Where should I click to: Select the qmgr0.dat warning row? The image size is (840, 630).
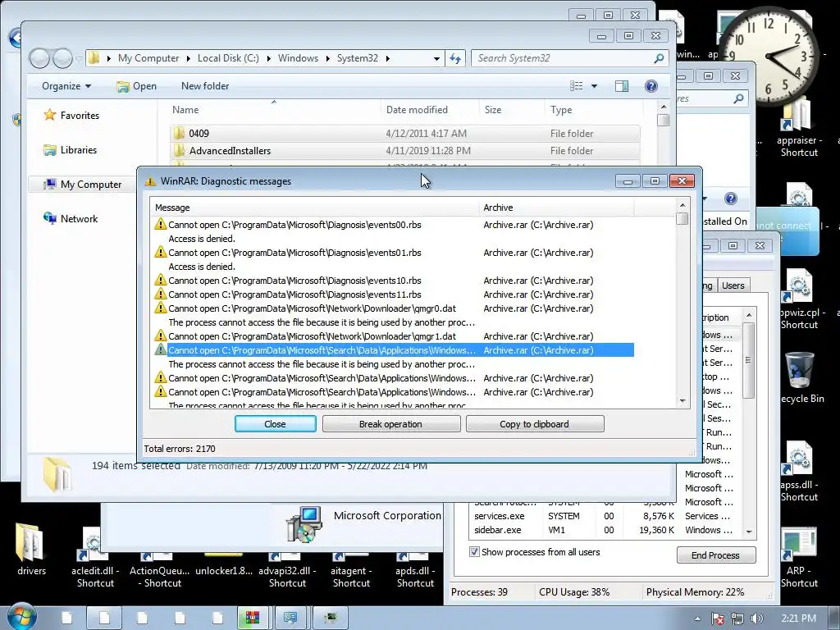point(393,308)
